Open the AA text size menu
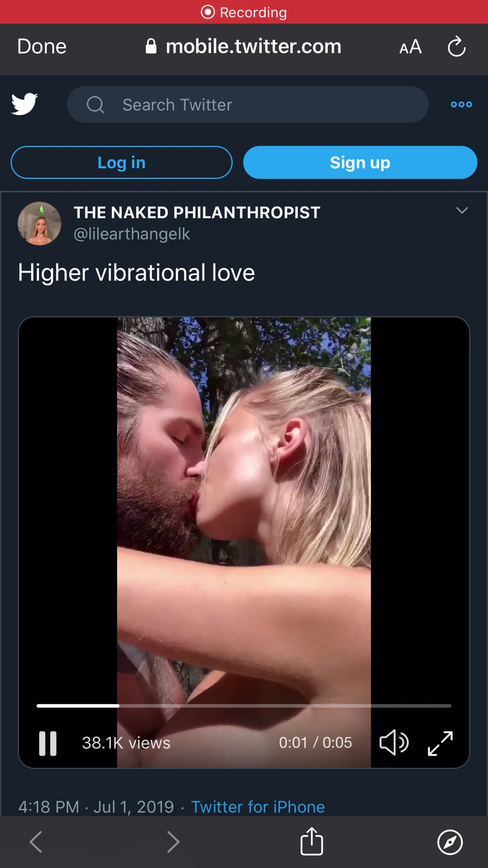Viewport: 488px width, 868px height. click(410, 47)
